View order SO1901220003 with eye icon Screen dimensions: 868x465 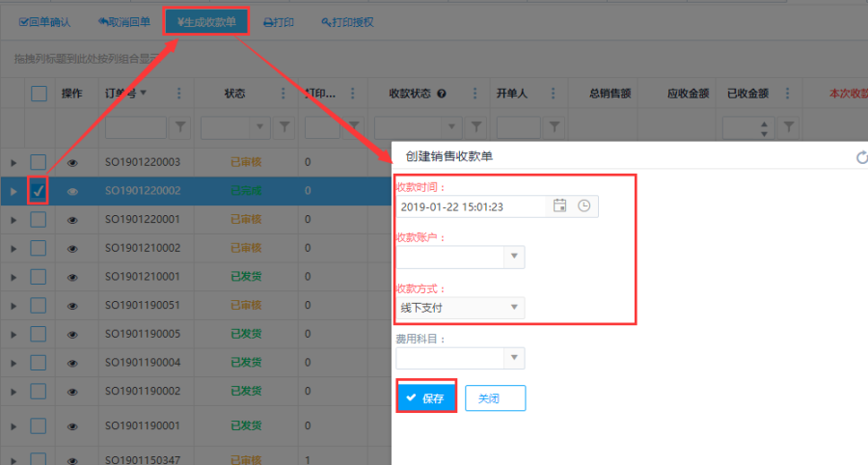tap(72, 162)
